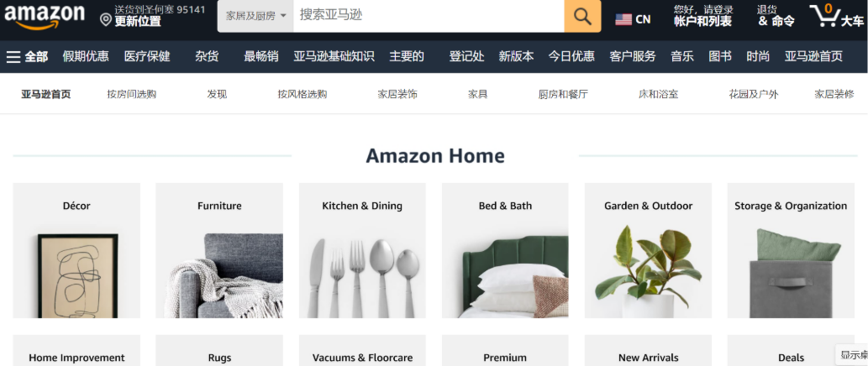Open the Furniture sofa tile
Screen dimensions: 868x366
pyautogui.click(x=219, y=250)
